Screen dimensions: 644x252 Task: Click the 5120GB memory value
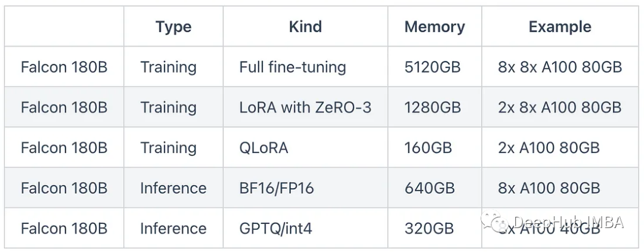point(432,67)
